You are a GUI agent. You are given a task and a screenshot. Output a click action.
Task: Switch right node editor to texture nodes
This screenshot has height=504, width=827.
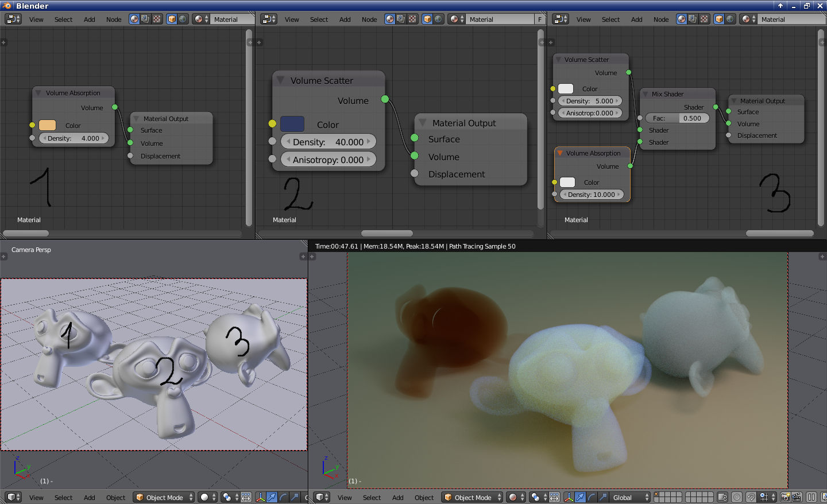coord(704,19)
